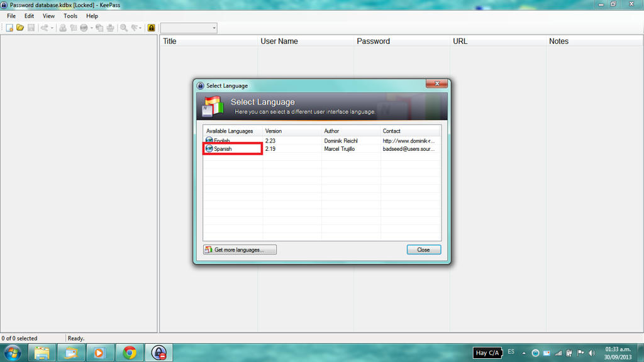Screen dimensions: 644x362
Task: Open the Help menu
Action: pyautogui.click(x=92, y=16)
